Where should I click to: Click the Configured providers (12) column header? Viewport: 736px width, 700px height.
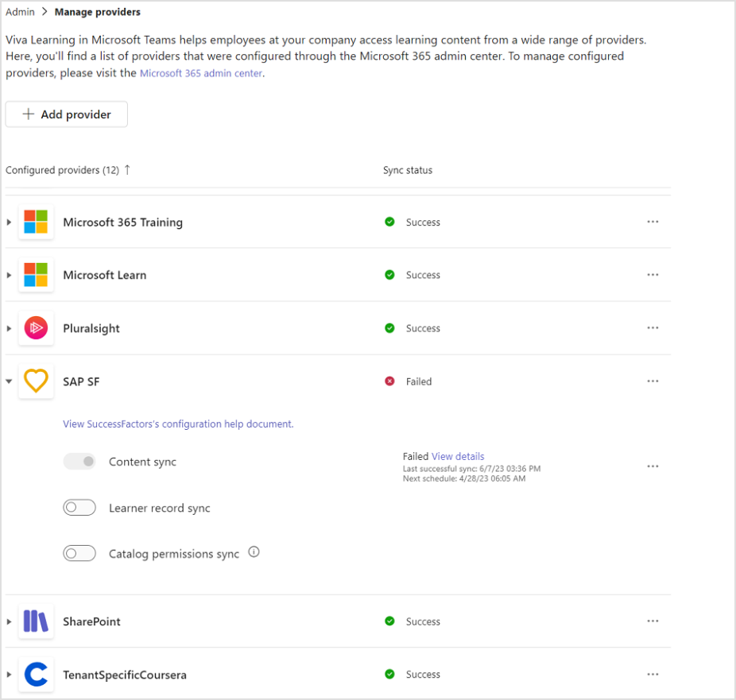[x=63, y=170]
